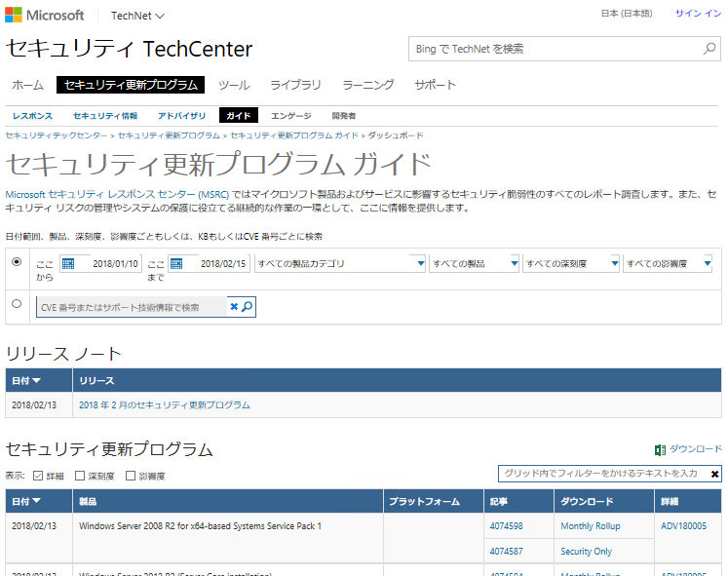Uncheck the 詳細 display checkbox
This screenshot has width=728, height=576.
(38, 476)
